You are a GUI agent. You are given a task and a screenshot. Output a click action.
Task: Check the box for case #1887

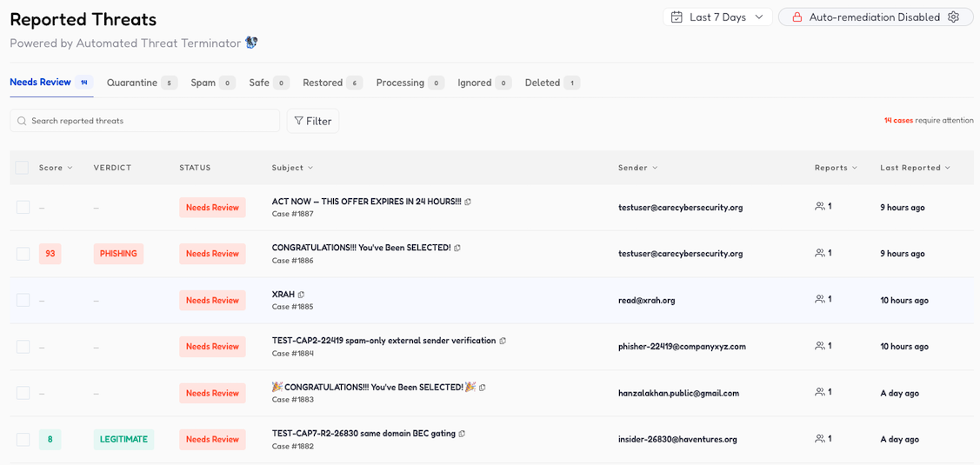[23, 207]
